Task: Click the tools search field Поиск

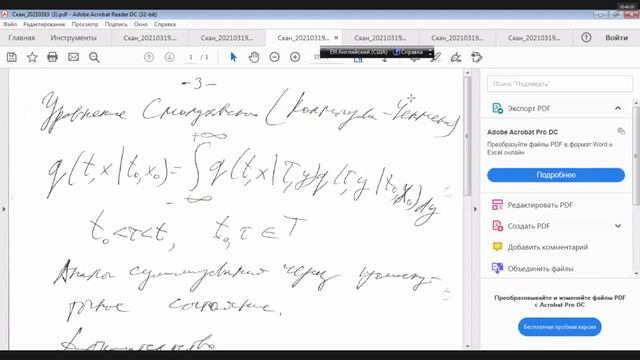Action: click(560, 84)
